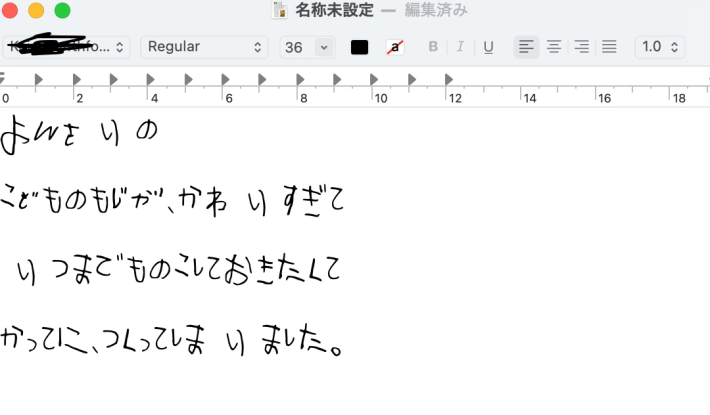710x415 pixels.
Task: Click the yellow minimize window button
Action: pyautogui.click(x=36, y=10)
